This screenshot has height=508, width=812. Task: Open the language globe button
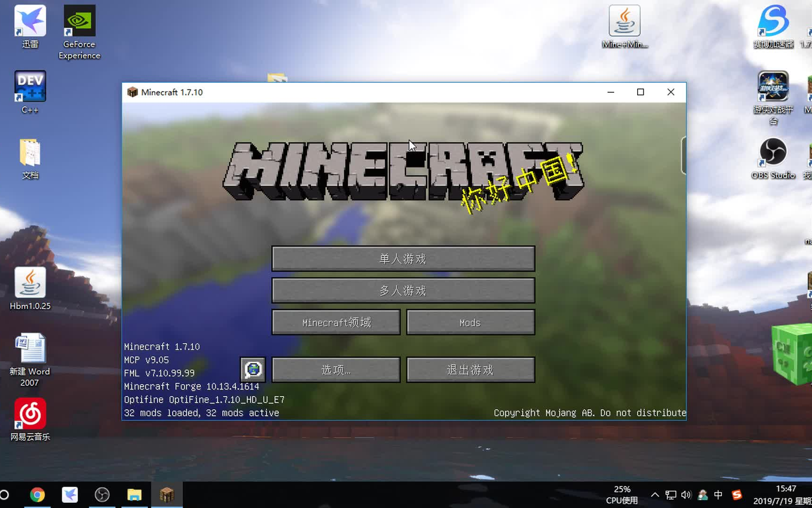[x=253, y=369]
